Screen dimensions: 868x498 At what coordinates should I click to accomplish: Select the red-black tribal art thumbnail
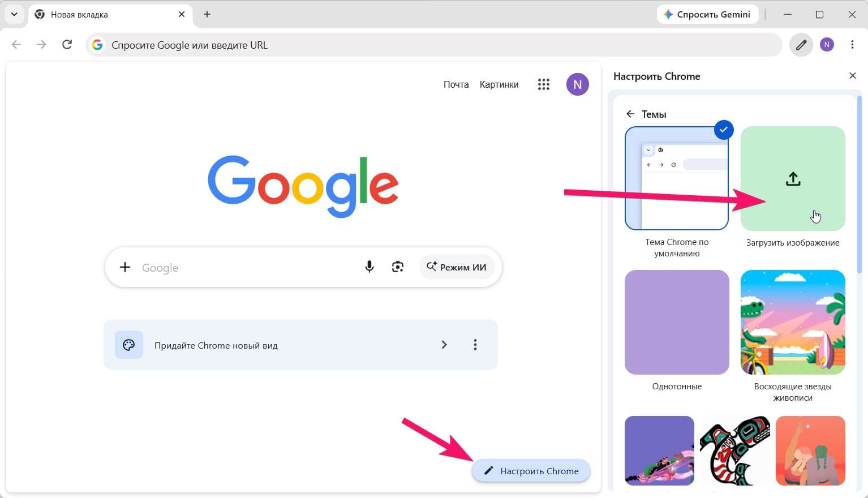click(735, 450)
